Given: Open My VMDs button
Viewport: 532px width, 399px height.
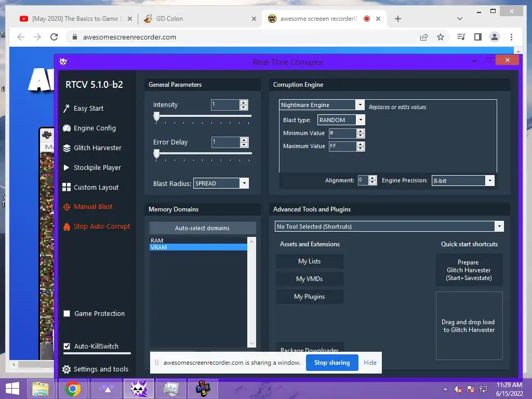Looking at the screenshot, I should coord(310,279).
